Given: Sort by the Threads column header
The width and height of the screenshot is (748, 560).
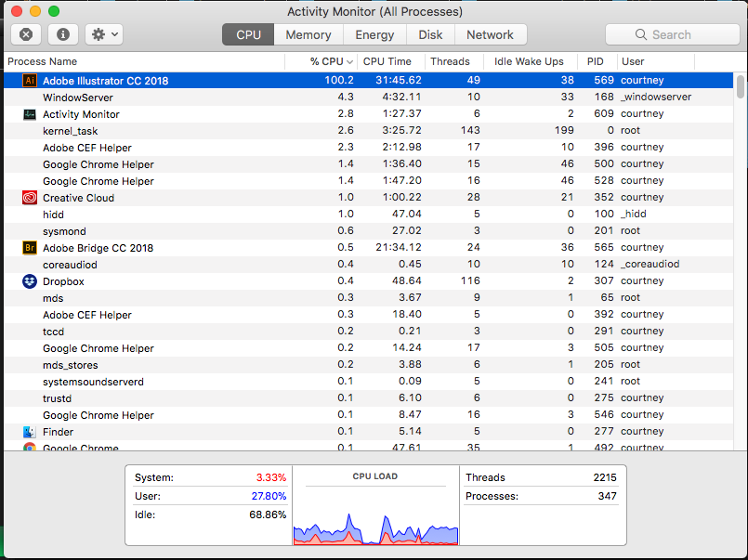Looking at the screenshot, I should pos(454,61).
